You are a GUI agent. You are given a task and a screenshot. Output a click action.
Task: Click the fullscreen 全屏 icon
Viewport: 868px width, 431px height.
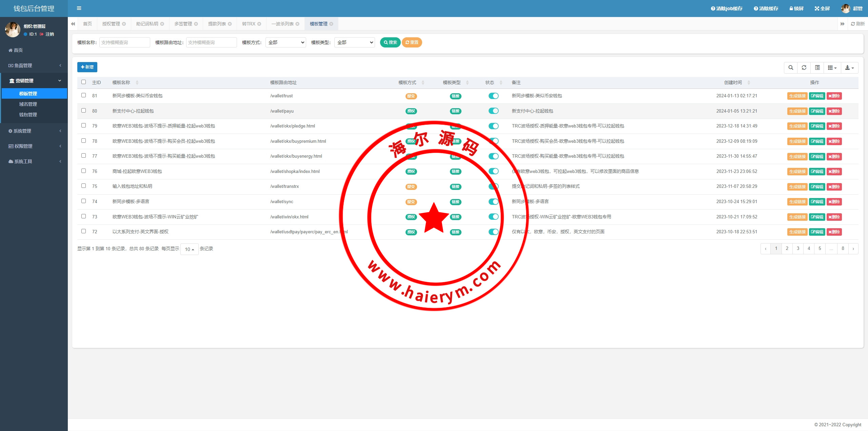click(822, 8)
